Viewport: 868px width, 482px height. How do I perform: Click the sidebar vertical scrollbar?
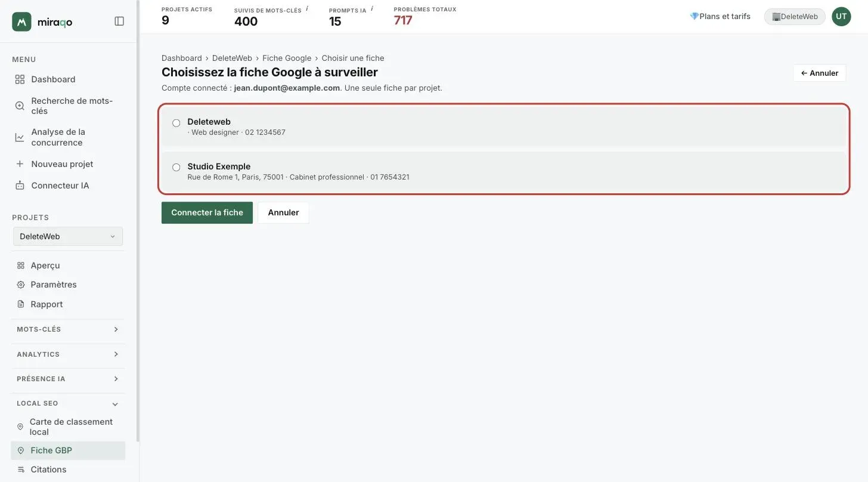tap(138, 221)
